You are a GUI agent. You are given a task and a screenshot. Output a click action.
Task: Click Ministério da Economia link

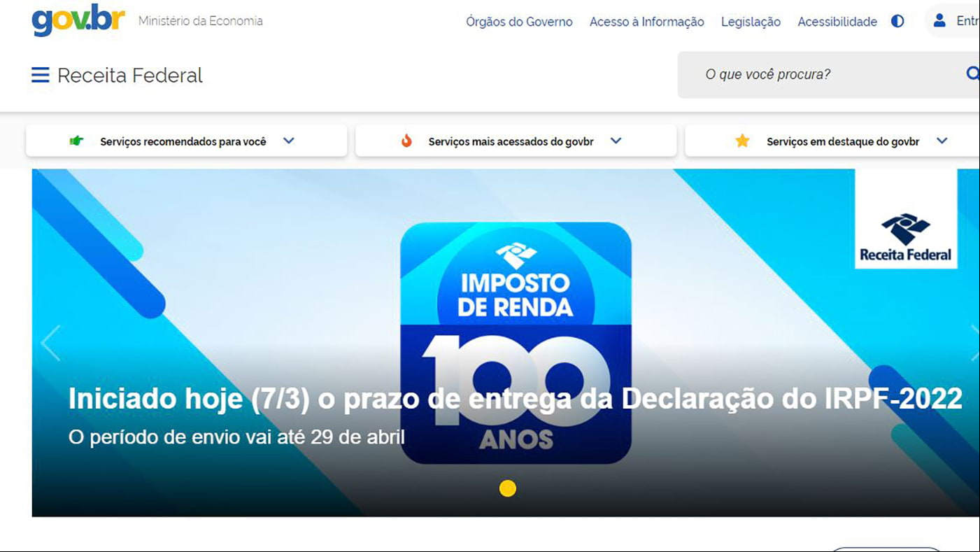pos(201,21)
